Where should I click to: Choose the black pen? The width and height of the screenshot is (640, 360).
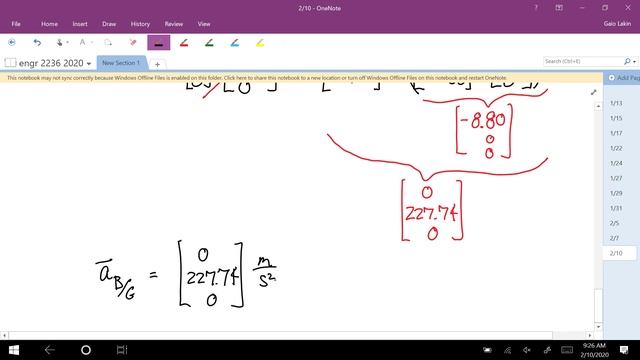pos(158,42)
